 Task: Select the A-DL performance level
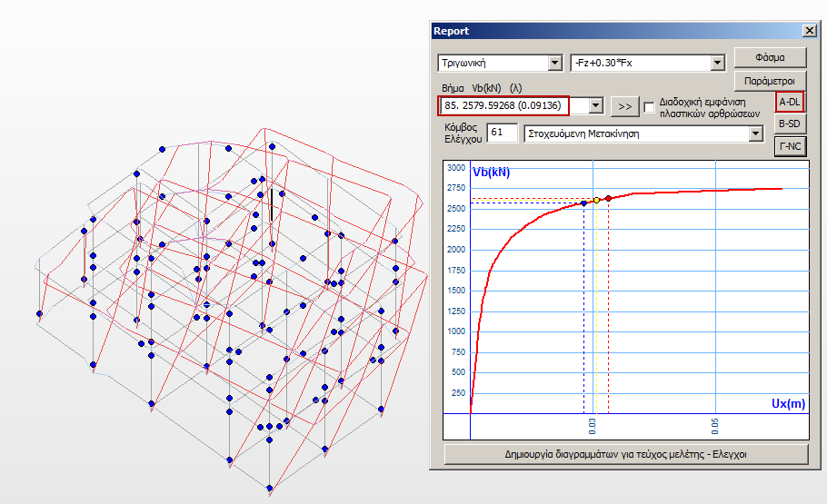click(790, 103)
